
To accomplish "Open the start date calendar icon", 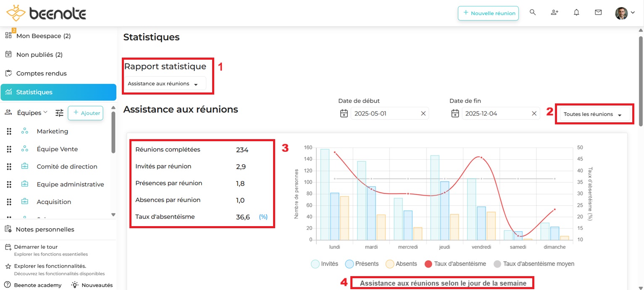I will point(344,113).
